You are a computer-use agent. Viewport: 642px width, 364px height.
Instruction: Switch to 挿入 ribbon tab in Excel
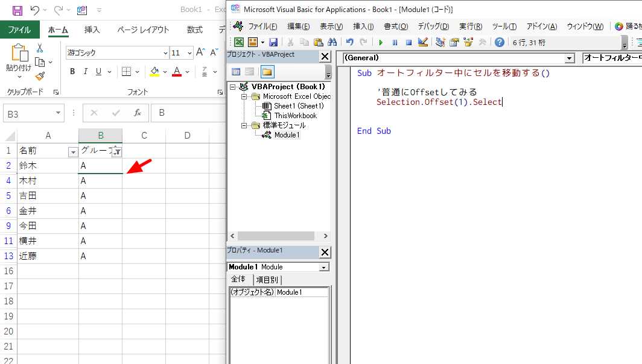[92, 30]
